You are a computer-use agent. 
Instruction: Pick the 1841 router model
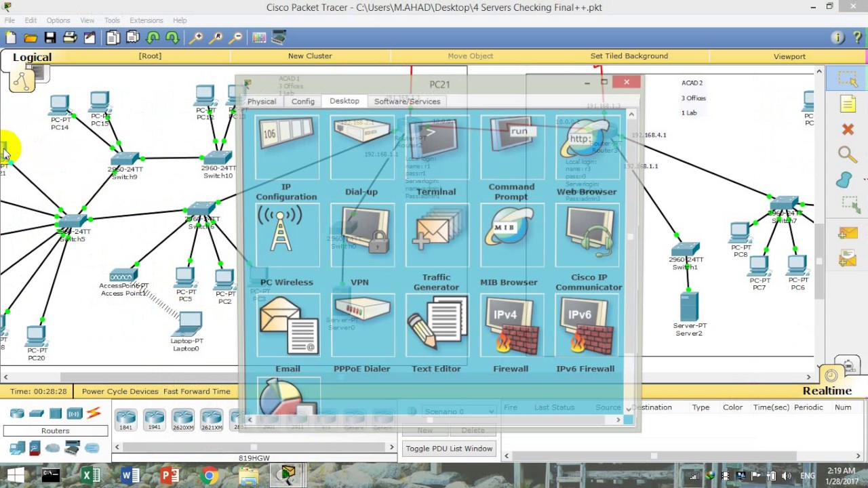(125, 420)
